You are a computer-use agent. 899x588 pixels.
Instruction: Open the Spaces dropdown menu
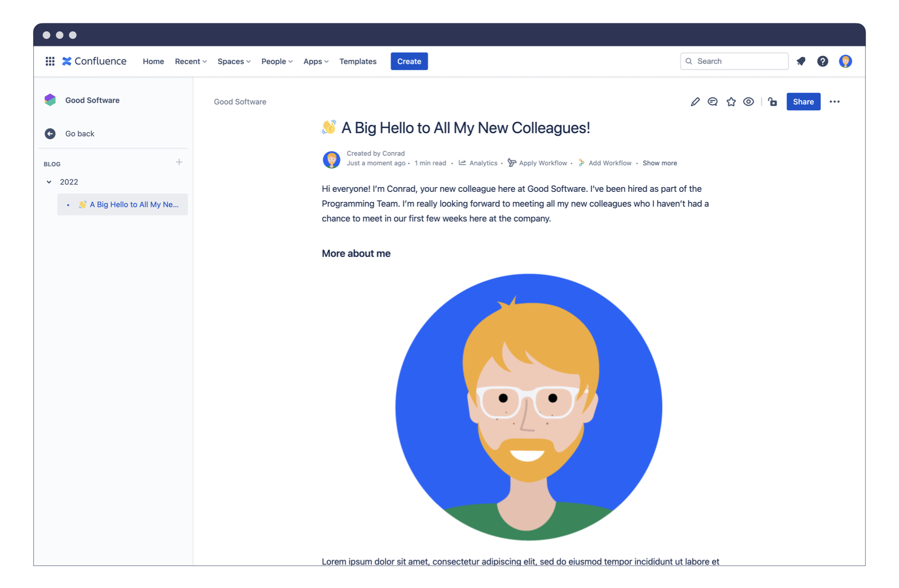234,61
